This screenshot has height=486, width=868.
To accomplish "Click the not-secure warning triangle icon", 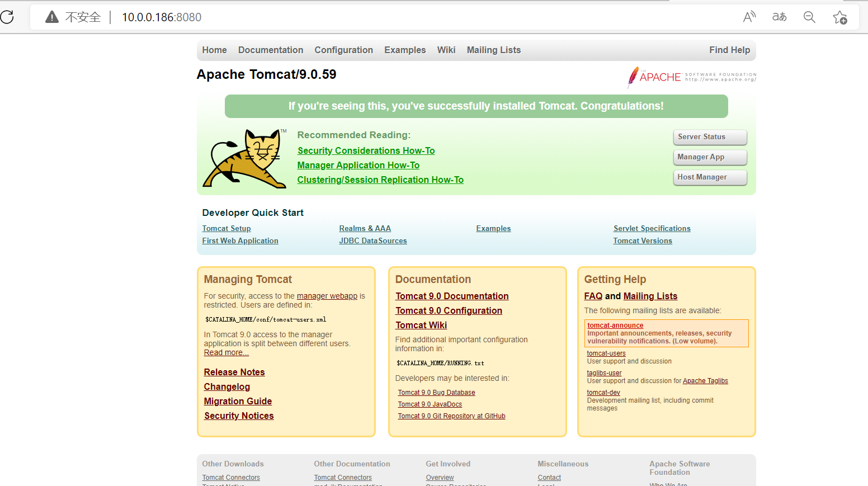I will [x=52, y=17].
